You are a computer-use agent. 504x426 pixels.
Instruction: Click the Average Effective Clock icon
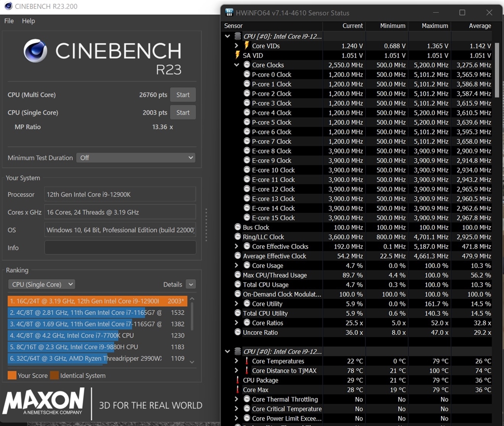pos(238,256)
